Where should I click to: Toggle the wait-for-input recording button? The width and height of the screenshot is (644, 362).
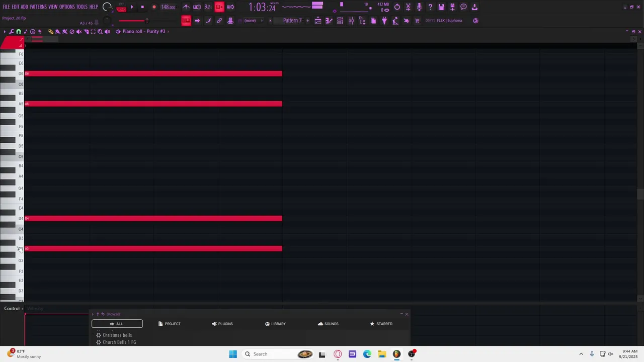coord(197,7)
